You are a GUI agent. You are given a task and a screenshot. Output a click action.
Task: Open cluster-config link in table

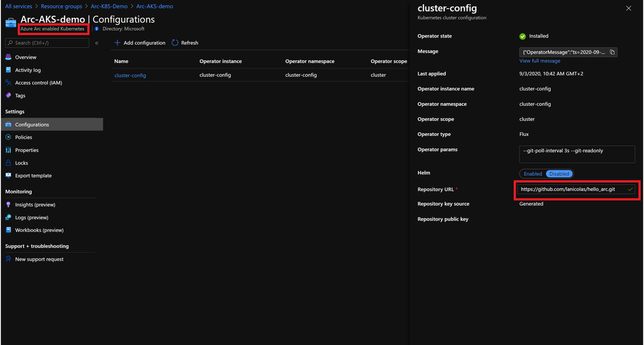coord(130,75)
